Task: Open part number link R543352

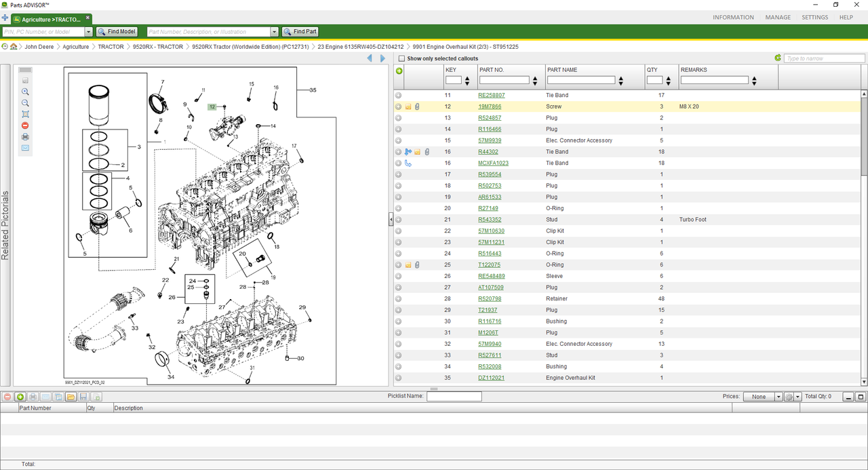Action: tap(490, 220)
